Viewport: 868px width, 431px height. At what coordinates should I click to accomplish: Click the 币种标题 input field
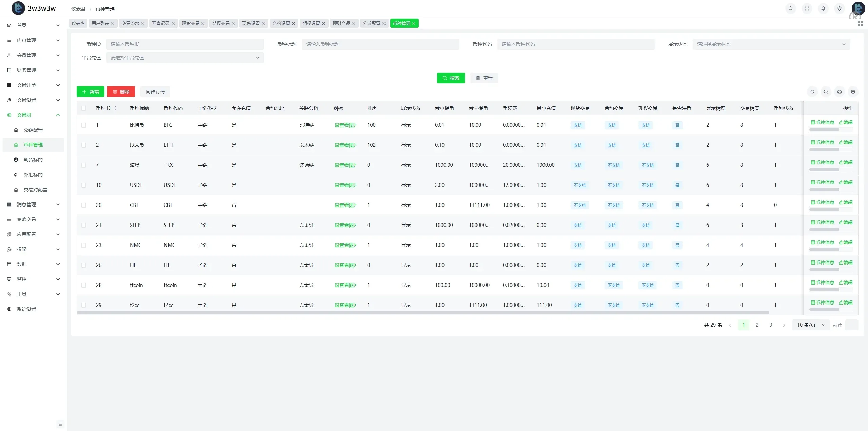[x=380, y=44]
